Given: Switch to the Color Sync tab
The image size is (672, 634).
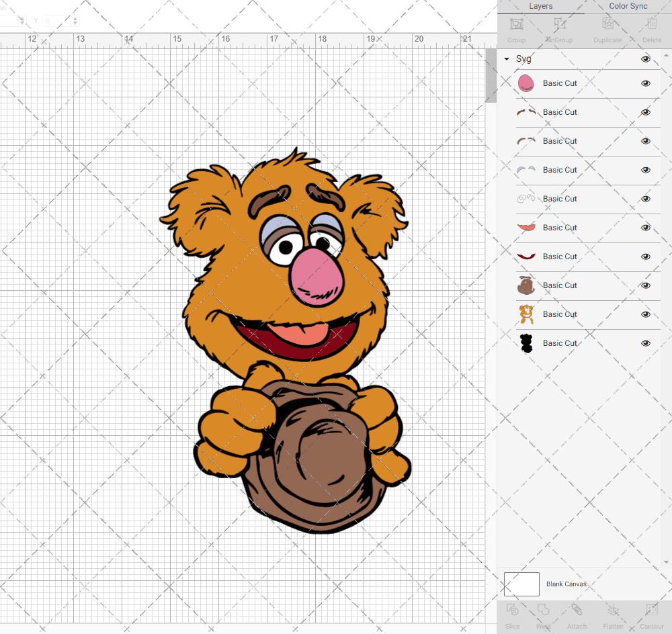Looking at the screenshot, I should 628,6.
